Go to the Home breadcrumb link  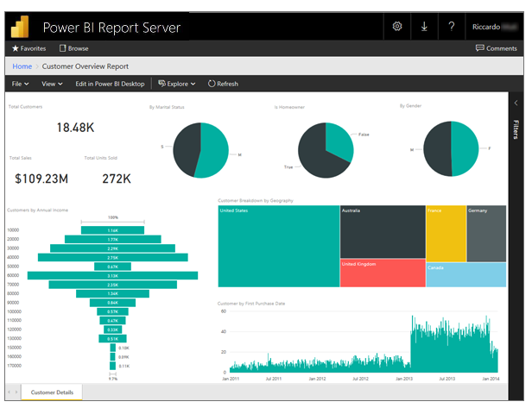point(22,66)
